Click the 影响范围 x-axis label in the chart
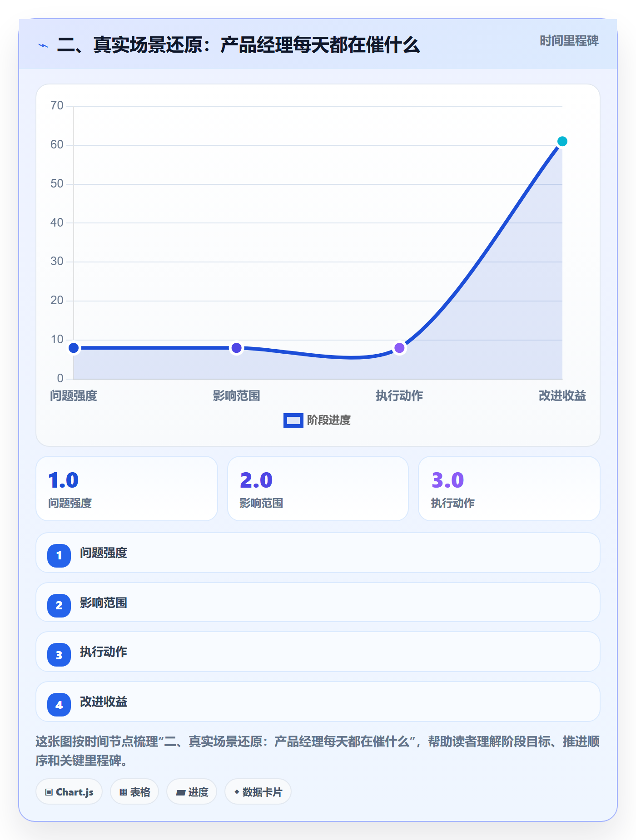This screenshot has width=636, height=840. tap(237, 396)
